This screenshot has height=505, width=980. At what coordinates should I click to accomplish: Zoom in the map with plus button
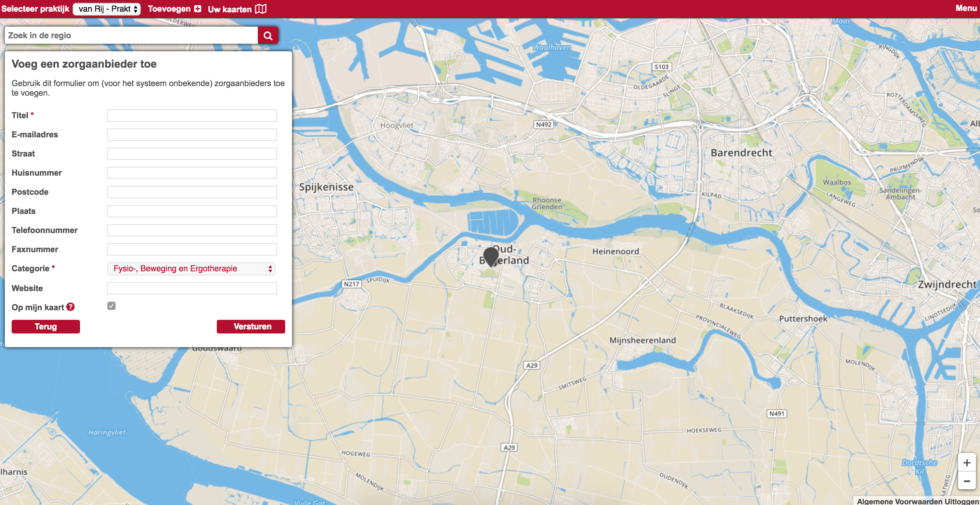966,463
